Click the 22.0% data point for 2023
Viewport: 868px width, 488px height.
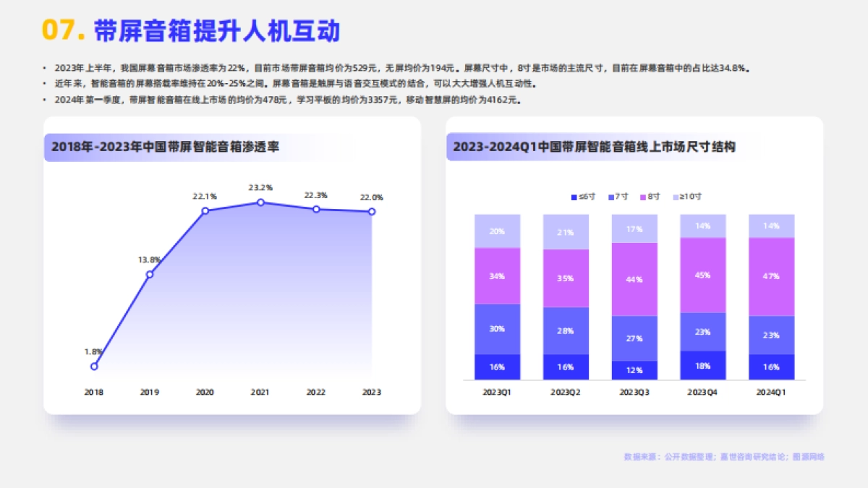[x=371, y=211]
